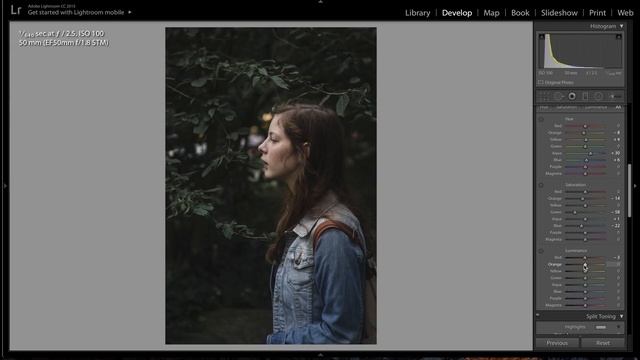Hide the top module picker panel

(x=320, y=2)
